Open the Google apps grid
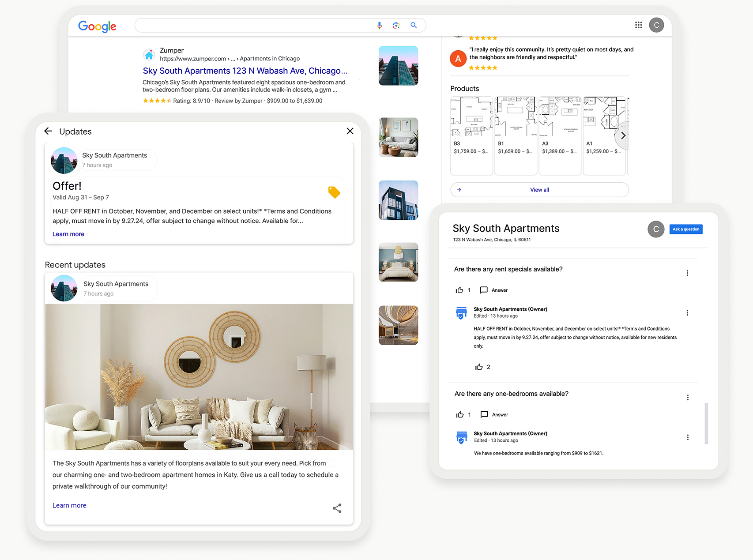This screenshot has height=560, width=753. (638, 25)
